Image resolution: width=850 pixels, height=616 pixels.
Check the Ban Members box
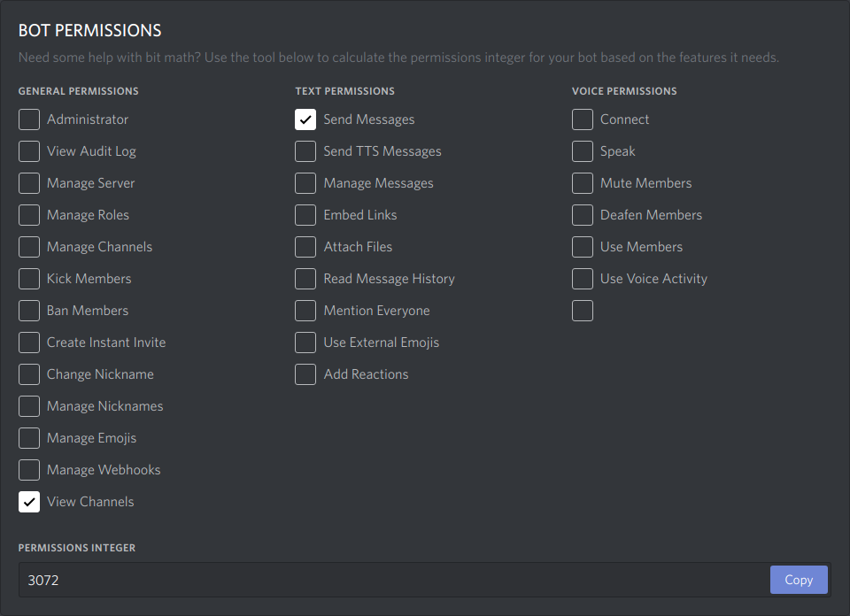pos(29,311)
